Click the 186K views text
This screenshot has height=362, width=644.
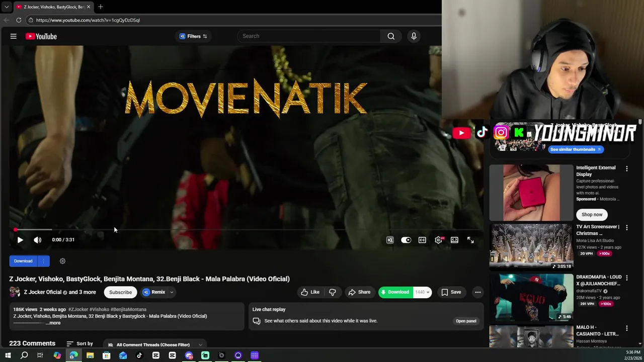(x=25, y=309)
